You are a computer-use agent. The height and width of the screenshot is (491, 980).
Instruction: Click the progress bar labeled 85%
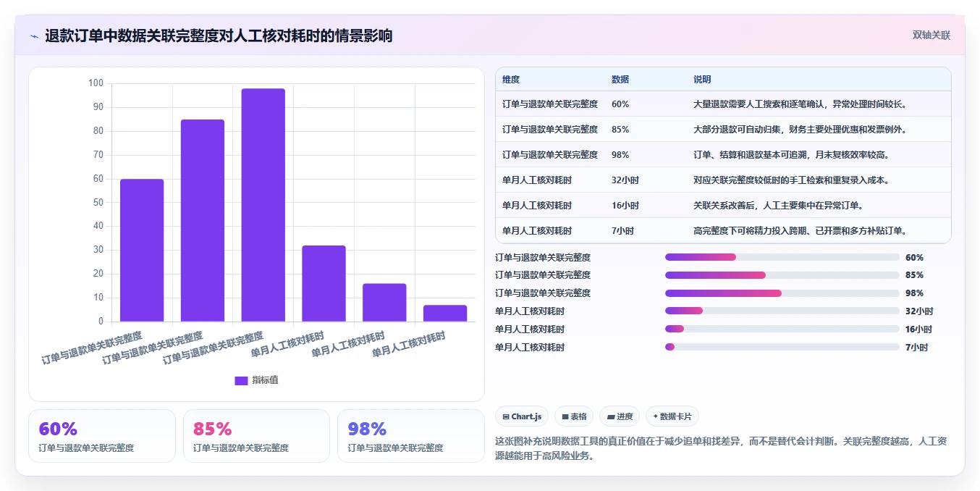782,275
